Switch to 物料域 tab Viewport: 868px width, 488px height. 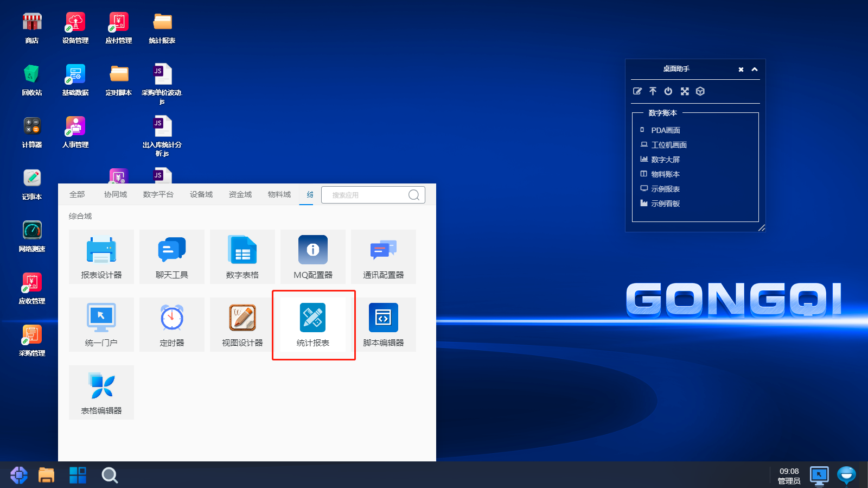point(279,194)
